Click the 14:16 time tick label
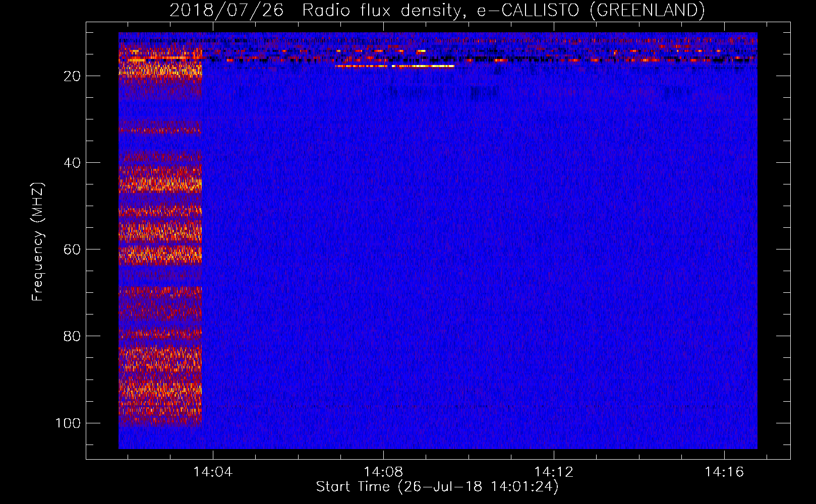Image resolution: width=816 pixels, height=504 pixels. (x=724, y=472)
